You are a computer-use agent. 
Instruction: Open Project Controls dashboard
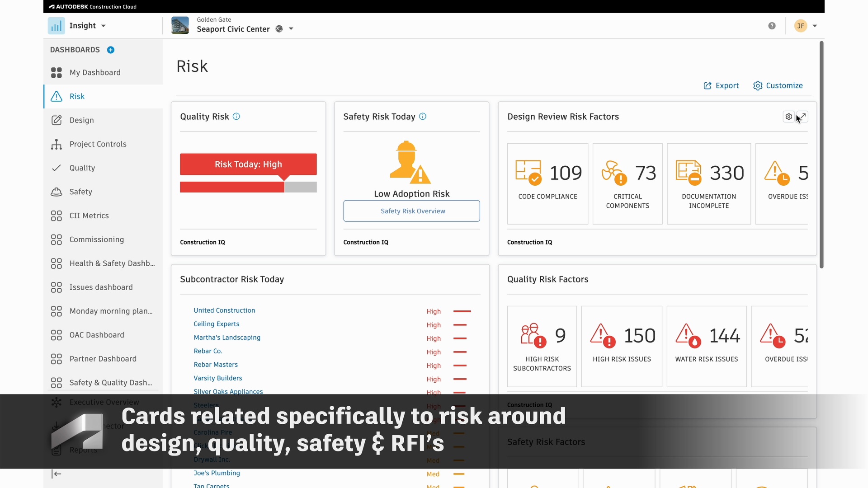pos(98,144)
